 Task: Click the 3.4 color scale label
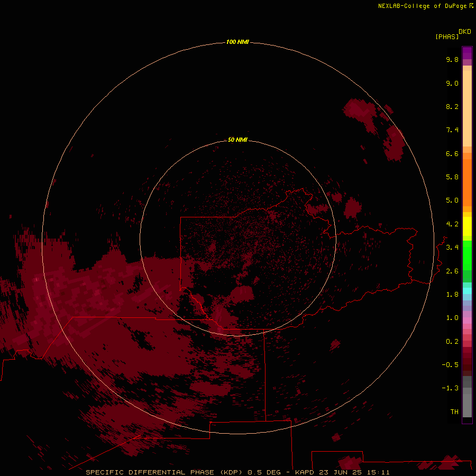tap(452, 248)
